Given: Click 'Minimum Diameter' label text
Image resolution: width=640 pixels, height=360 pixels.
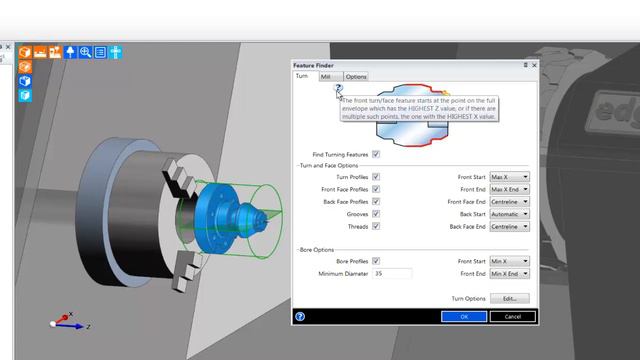Looking at the screenshot, I should coord(343,273).
